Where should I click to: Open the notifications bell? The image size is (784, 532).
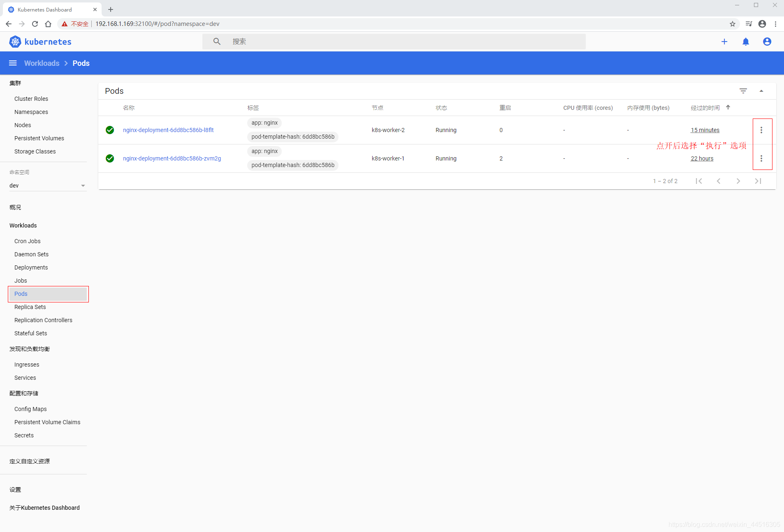pos(746,42)
